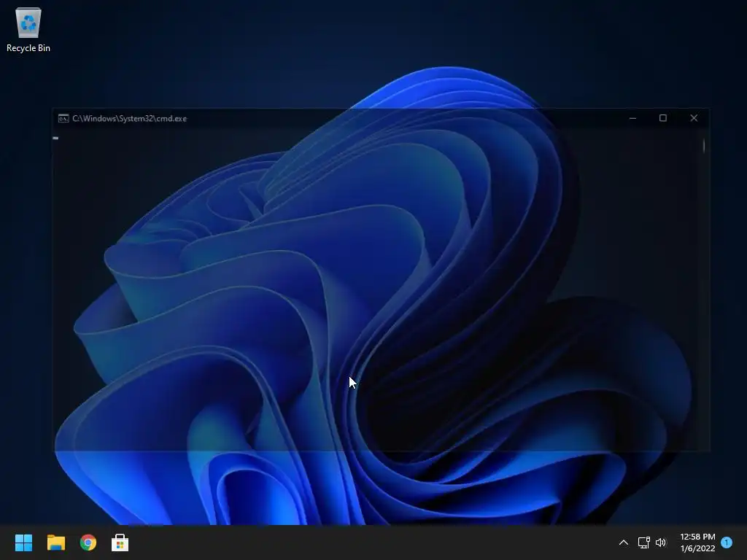This screenshot has width=747, height=560.
Task: Click the cmd.exe window system icon
Action: [63, 119]
